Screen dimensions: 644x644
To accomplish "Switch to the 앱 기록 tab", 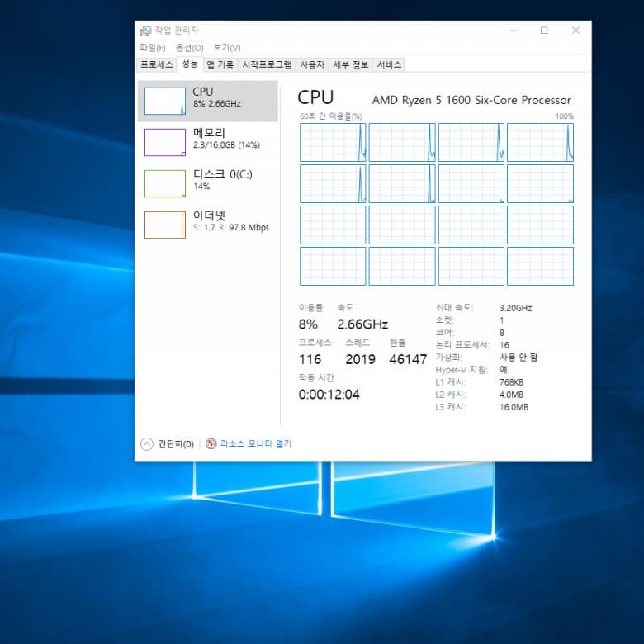I will [220, 65].
